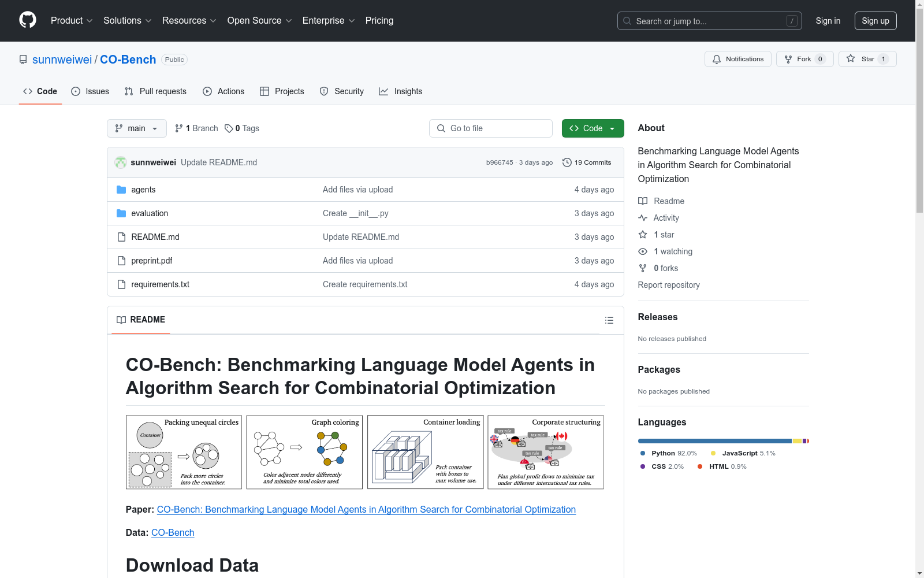Click the magnifier icon in Go to file
The image size is (924, 578).
[441, 128]
